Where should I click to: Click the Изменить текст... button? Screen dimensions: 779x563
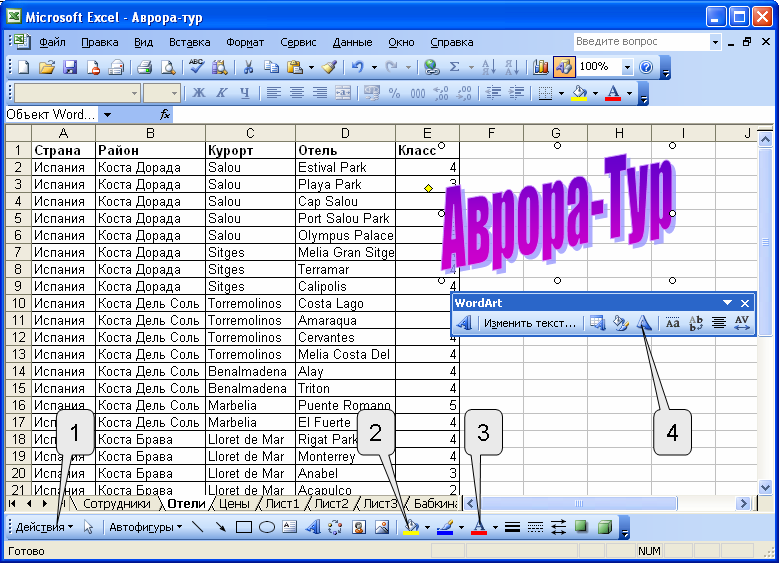point(530,323)
